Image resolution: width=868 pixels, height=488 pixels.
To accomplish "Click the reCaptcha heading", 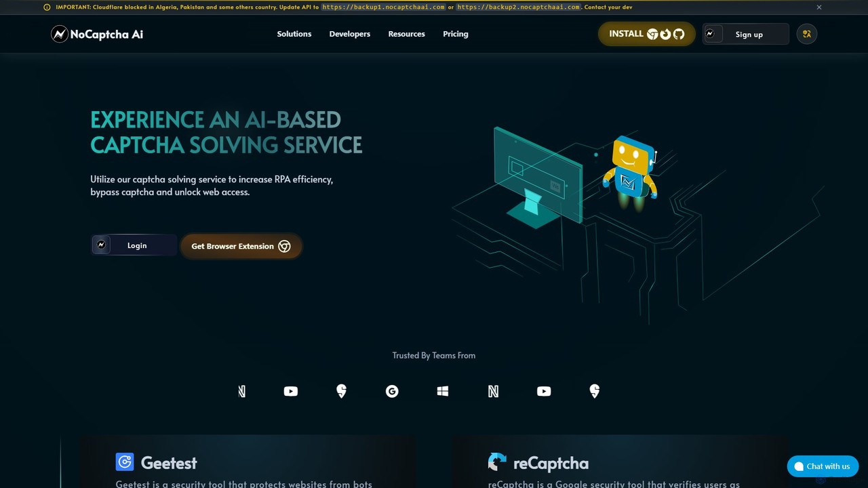I will 551,464.
